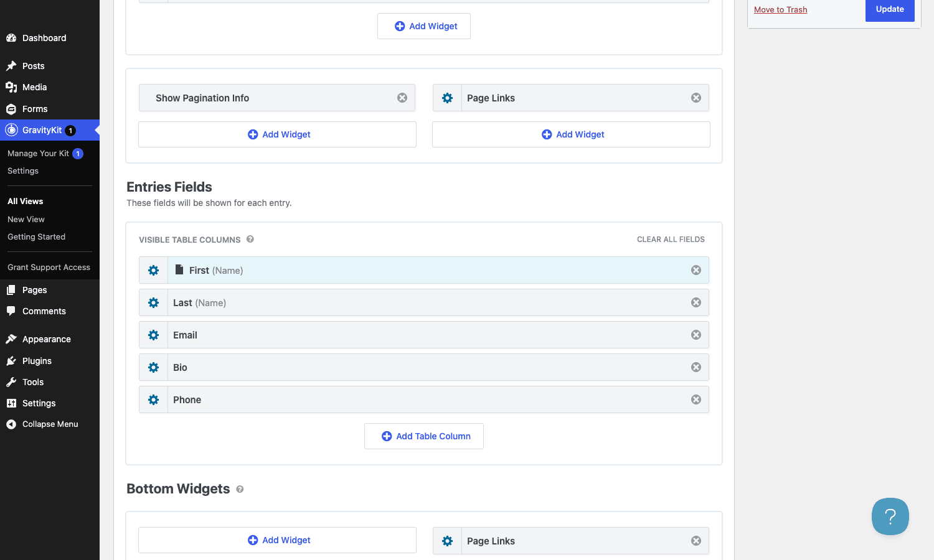Open settings gear for top Page Links widget
Screen dimensions: 934x560
tap(447, 98)
